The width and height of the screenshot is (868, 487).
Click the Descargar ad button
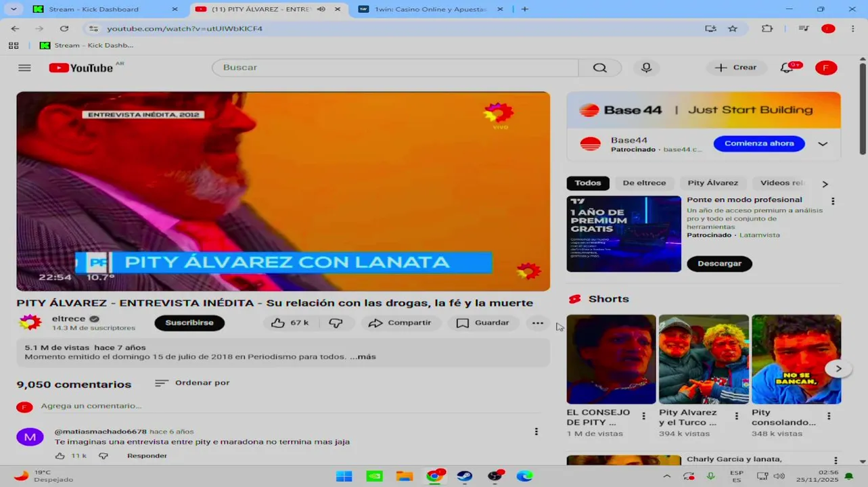pyautogui.click(x=719, y=264)
